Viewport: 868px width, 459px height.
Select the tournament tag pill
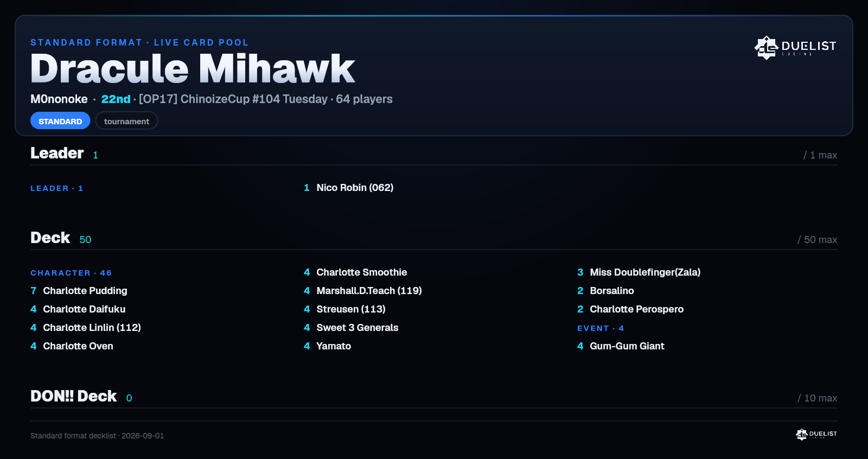click(126, 121)
